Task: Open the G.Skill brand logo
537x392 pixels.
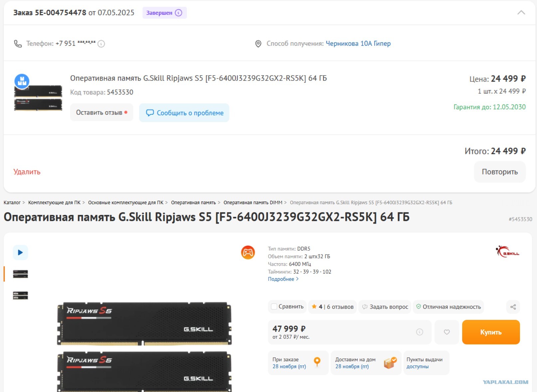Action: pos(507,252)
